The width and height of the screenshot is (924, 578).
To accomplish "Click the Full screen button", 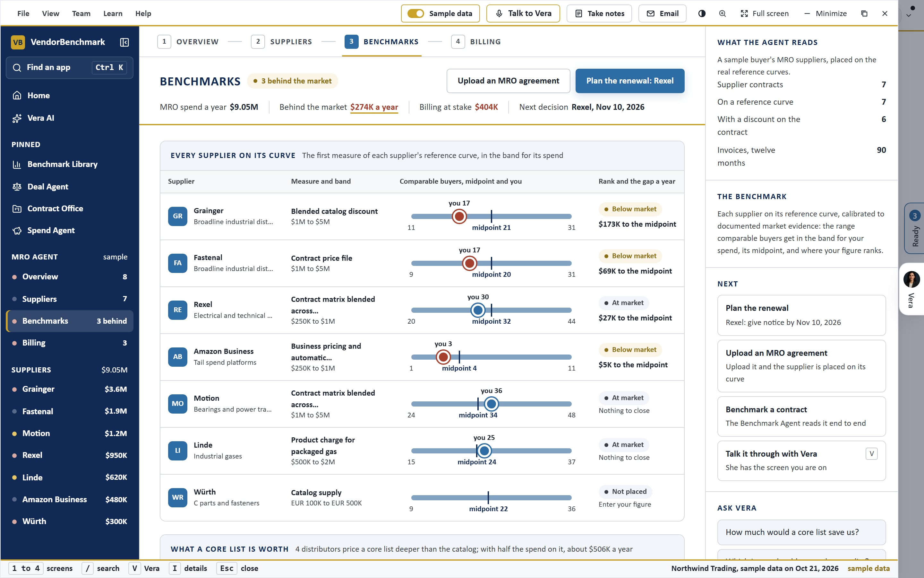I will pyautogui.click(x=765, y=13).
